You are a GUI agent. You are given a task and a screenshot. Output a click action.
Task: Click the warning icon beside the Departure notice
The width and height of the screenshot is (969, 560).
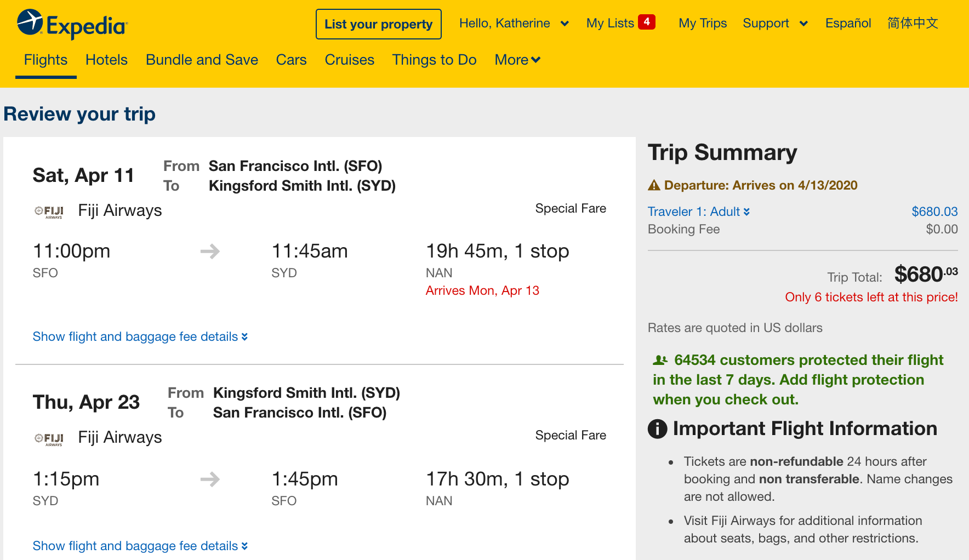tap(654, 185)
